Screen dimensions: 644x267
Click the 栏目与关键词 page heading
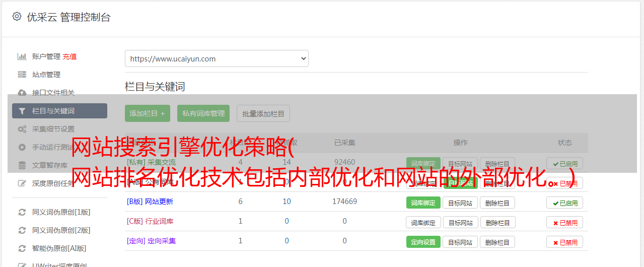click(155, 87)
